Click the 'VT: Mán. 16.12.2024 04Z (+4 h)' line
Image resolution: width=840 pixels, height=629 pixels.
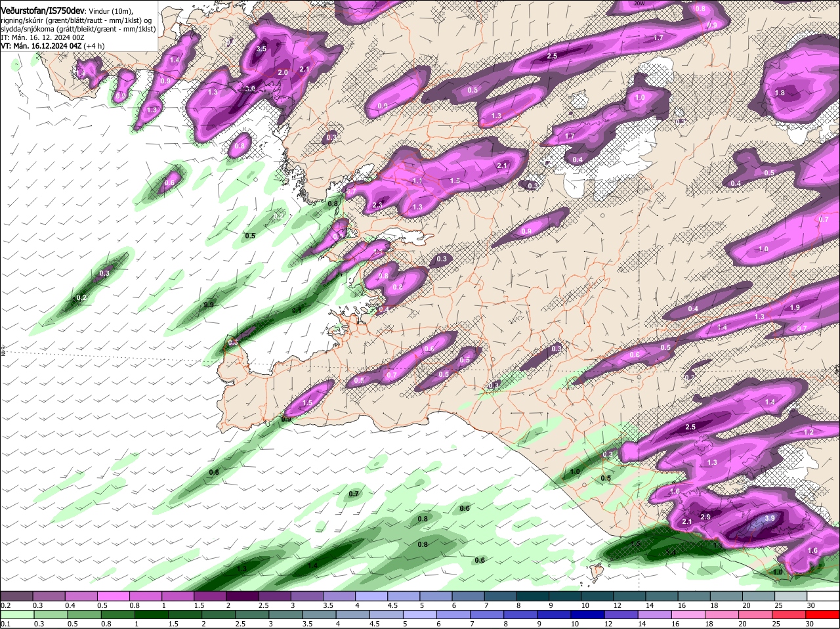pos(52,46)
